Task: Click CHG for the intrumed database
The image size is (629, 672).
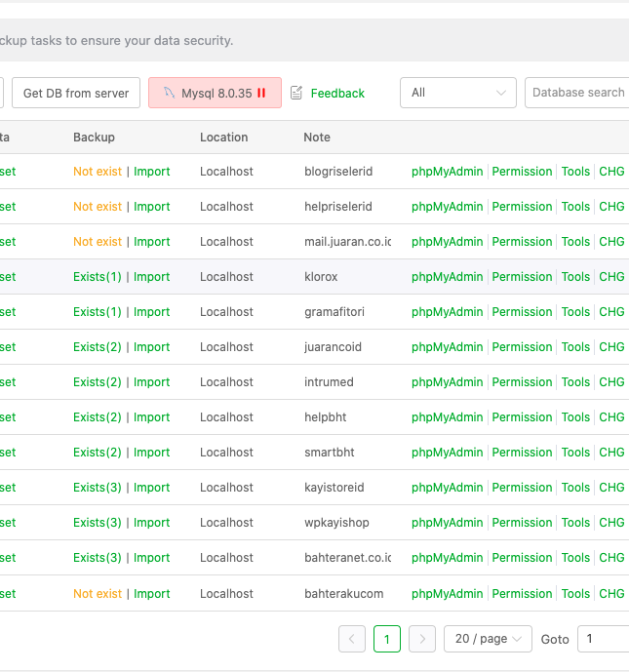Action: (x=611, y=382)
